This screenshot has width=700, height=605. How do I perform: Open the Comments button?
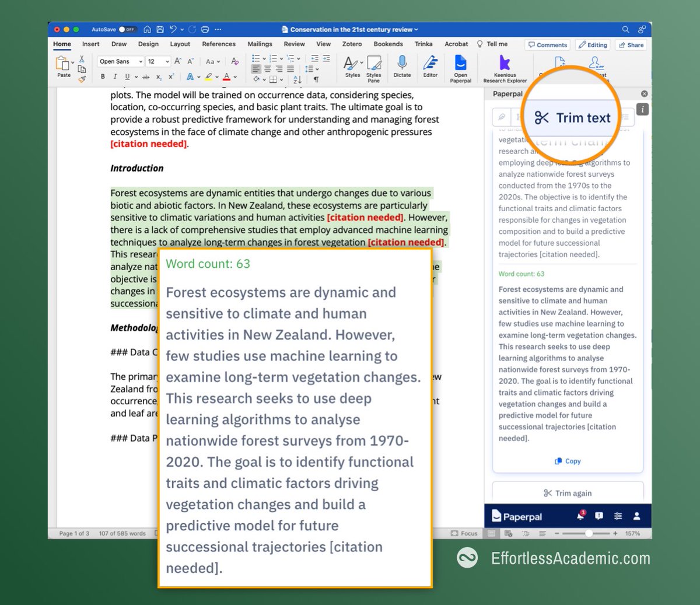tap(548, 45)
